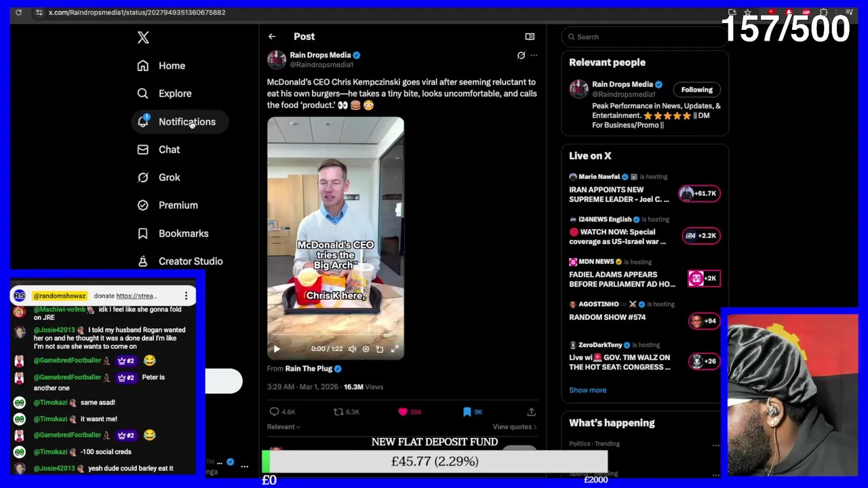Click the Grok icon on the post
Image resolution: width=868 pixels, height=488 pixels.
521,56
